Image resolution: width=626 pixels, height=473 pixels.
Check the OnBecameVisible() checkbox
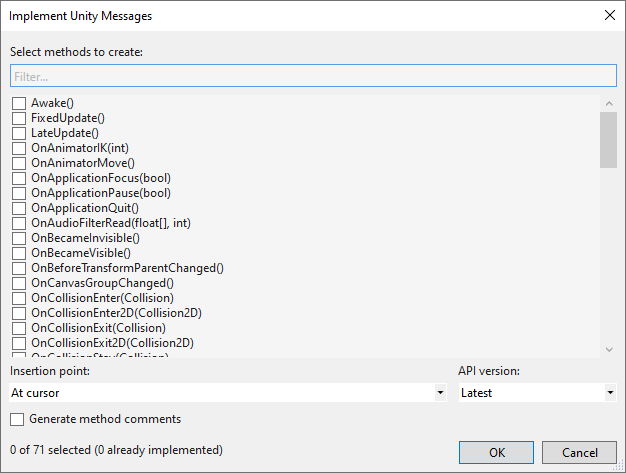click(19, 253)
